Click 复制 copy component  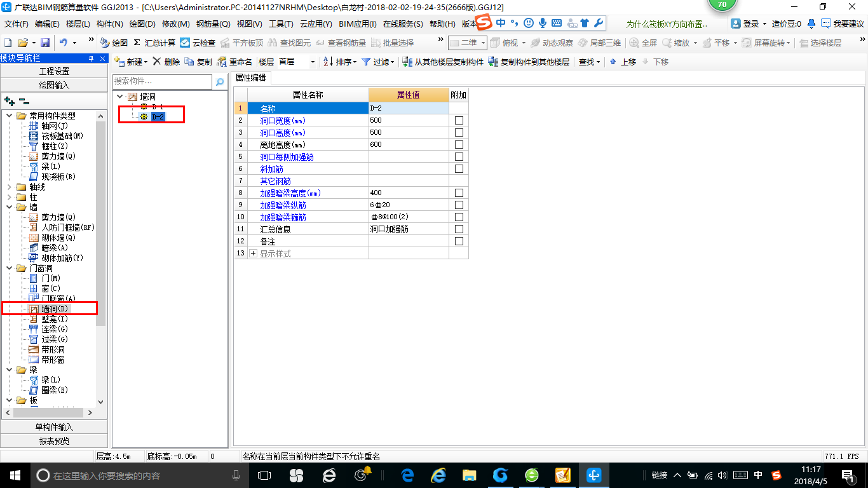(199, 62)
